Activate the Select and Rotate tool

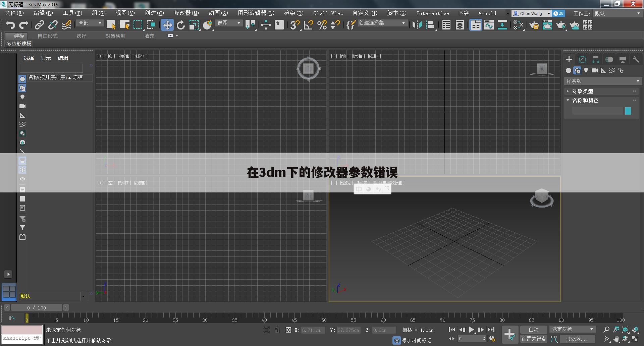pyautogui.click(x=181, y=25)
